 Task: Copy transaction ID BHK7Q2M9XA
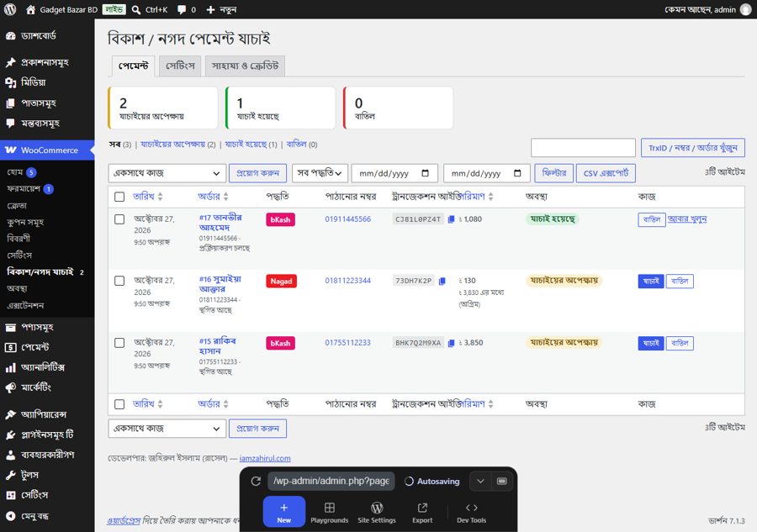coord(451,343)
